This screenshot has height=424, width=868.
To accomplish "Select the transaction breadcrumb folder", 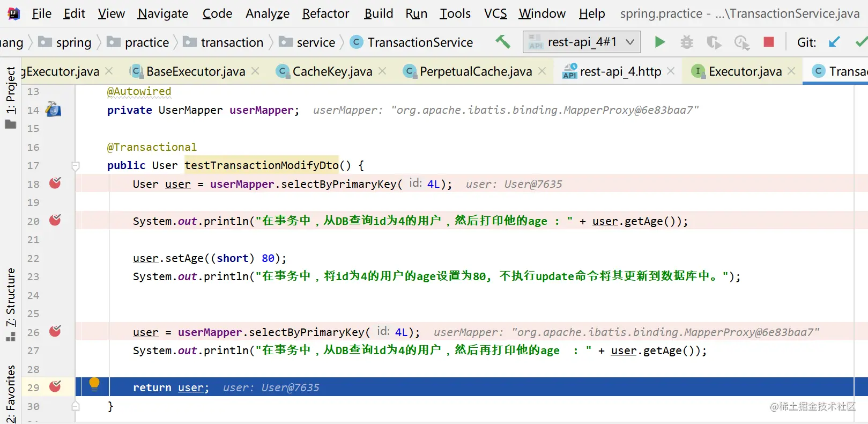I will coord(224,42).
